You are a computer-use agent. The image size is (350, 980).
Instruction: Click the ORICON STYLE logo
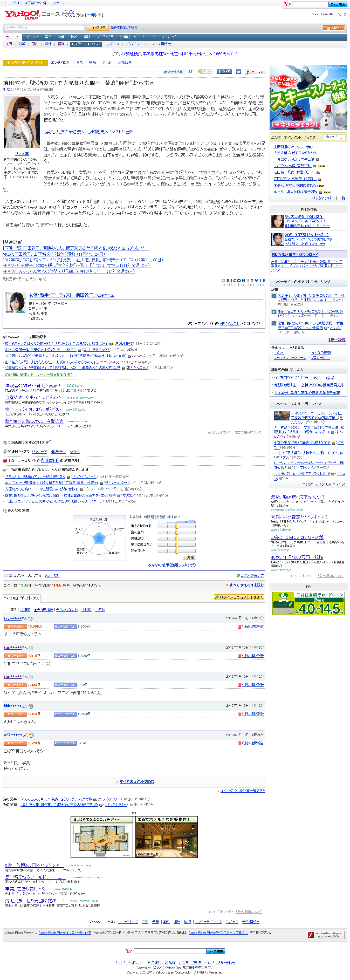243,282
